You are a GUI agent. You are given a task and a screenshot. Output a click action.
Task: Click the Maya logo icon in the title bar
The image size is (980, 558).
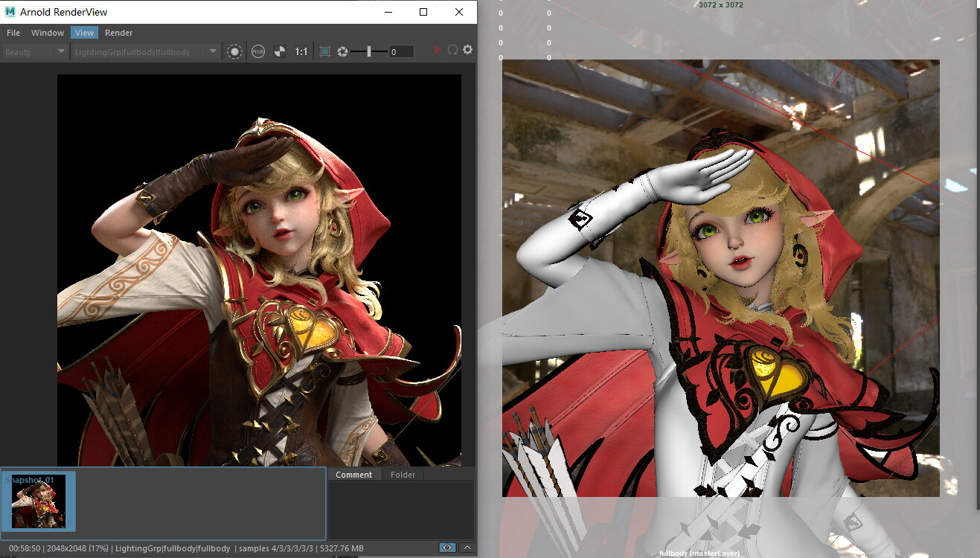(10, 12)
